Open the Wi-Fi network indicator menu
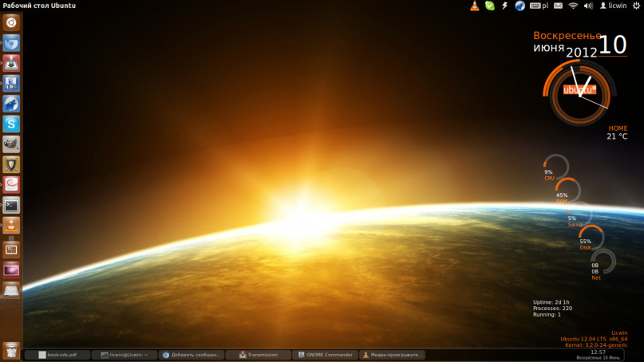The image size is (644, 362). point(573,6)
